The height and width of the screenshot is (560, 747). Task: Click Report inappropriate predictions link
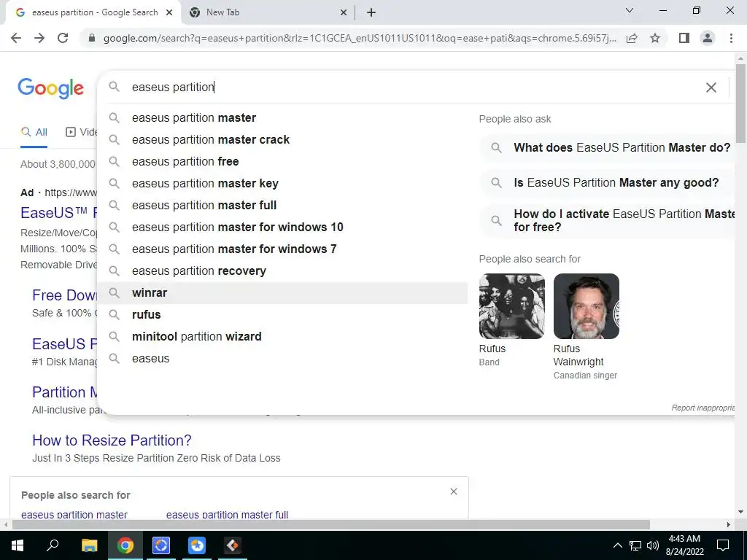coord(703,408)
